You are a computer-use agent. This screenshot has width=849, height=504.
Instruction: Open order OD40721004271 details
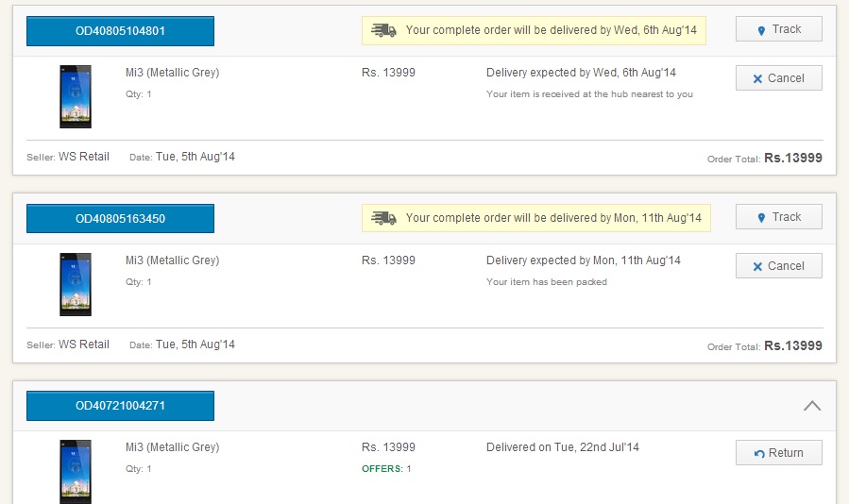120,406
